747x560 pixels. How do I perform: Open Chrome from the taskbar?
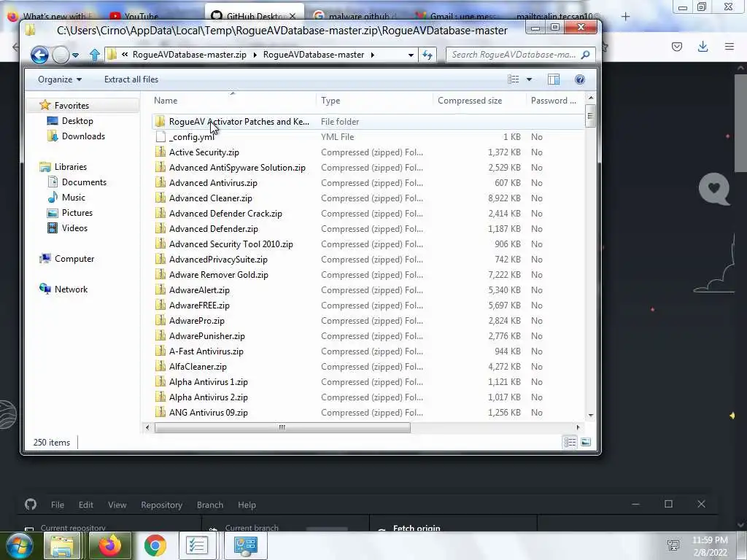[155, 545]
